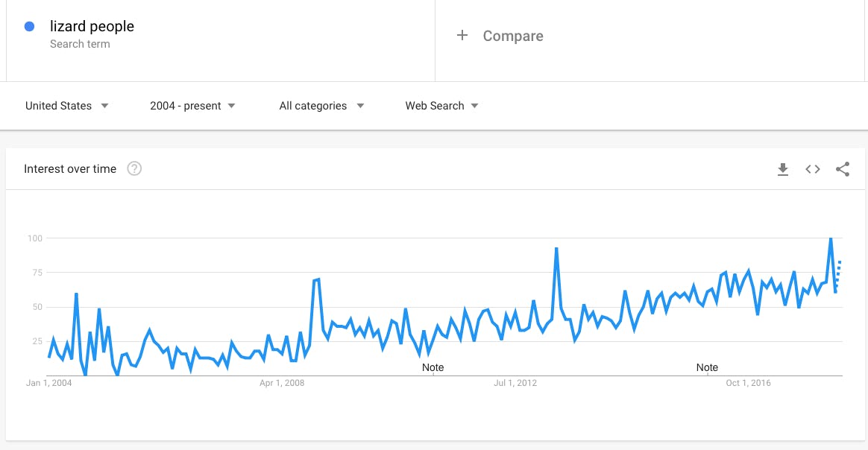Download the Interest over time data
The width and height of the screenshot is (868, 450).
pyautogui.click(x=783, y=169)
